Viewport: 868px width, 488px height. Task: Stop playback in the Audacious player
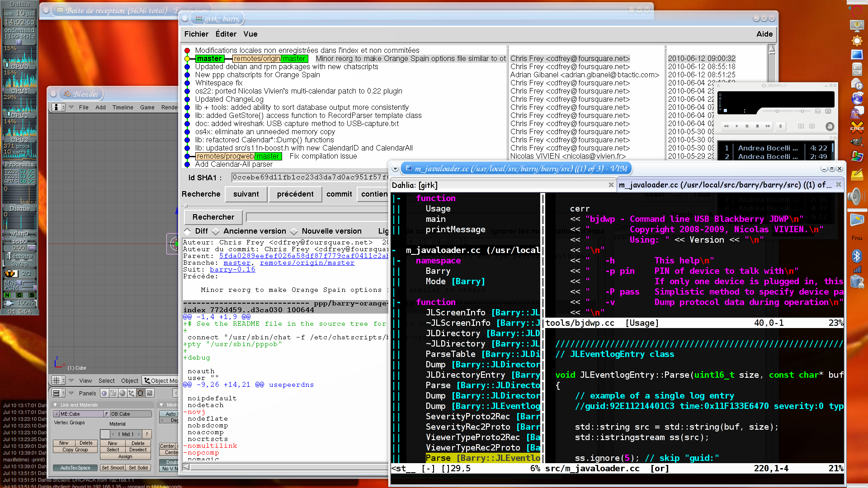coord(757,126)
